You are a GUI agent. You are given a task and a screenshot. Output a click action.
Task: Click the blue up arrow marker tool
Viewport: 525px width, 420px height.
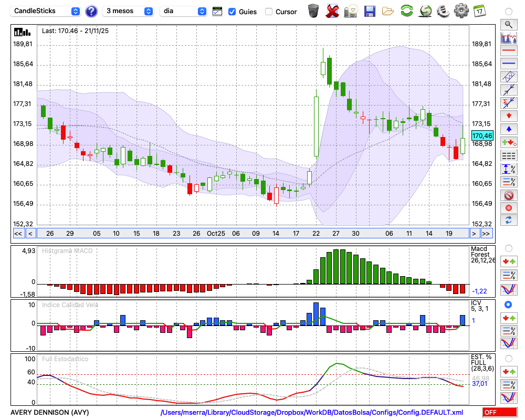[x=508, y=129]
